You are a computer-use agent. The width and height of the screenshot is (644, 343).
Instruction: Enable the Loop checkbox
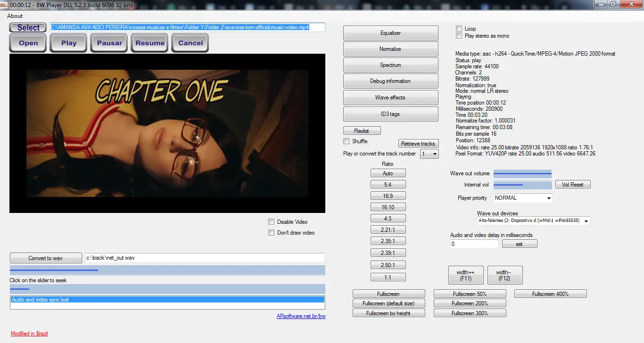459,29
